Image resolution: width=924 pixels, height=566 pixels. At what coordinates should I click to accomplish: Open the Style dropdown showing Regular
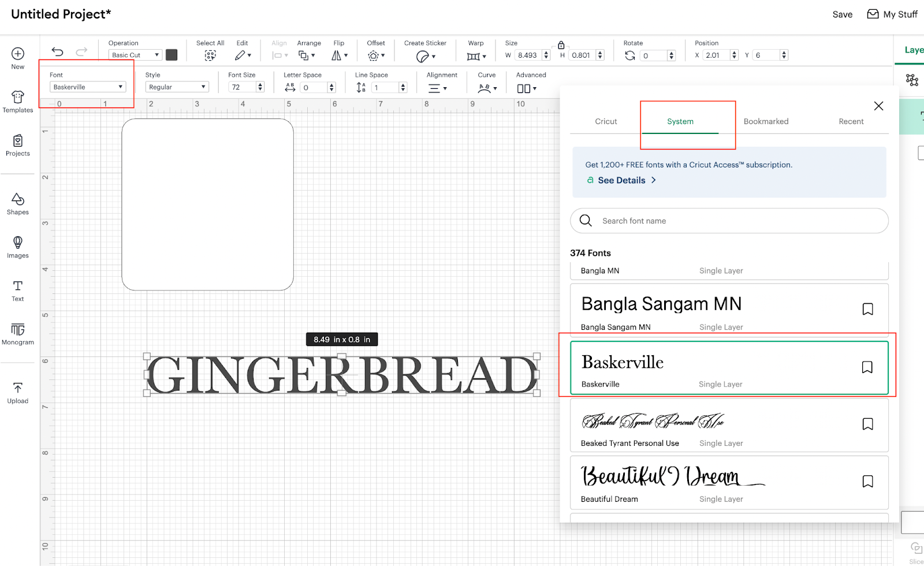coord(177,87)
